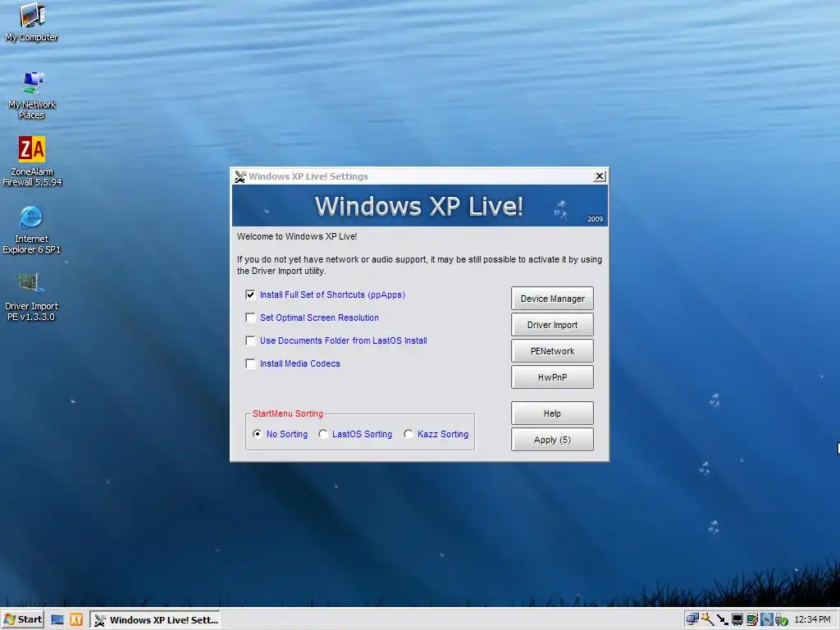The image size is (840, 630).
Task: Click the Welcome to Windows XP Live! text
Action: (x=297, y=236)
